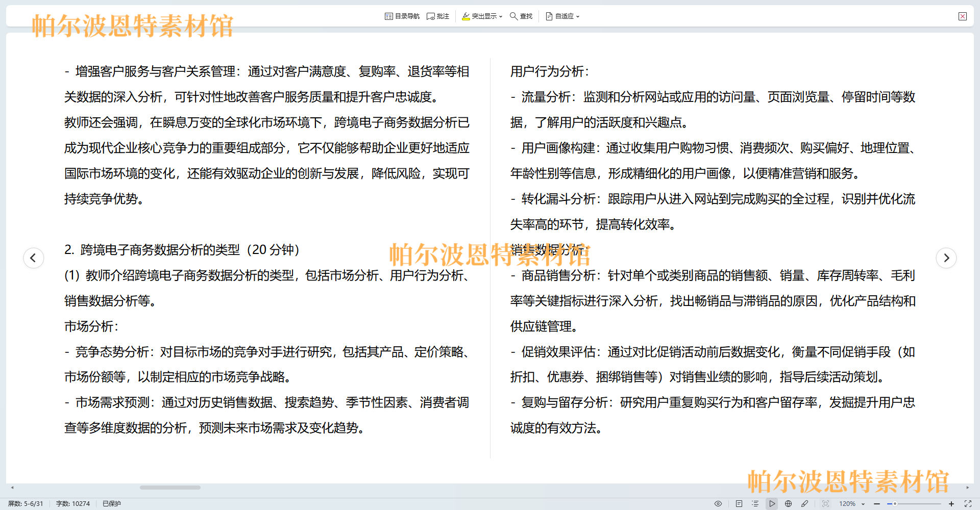Click the 用户行为分析: subheading
Viewport: 980px width, 510px height.
[550, 71]
